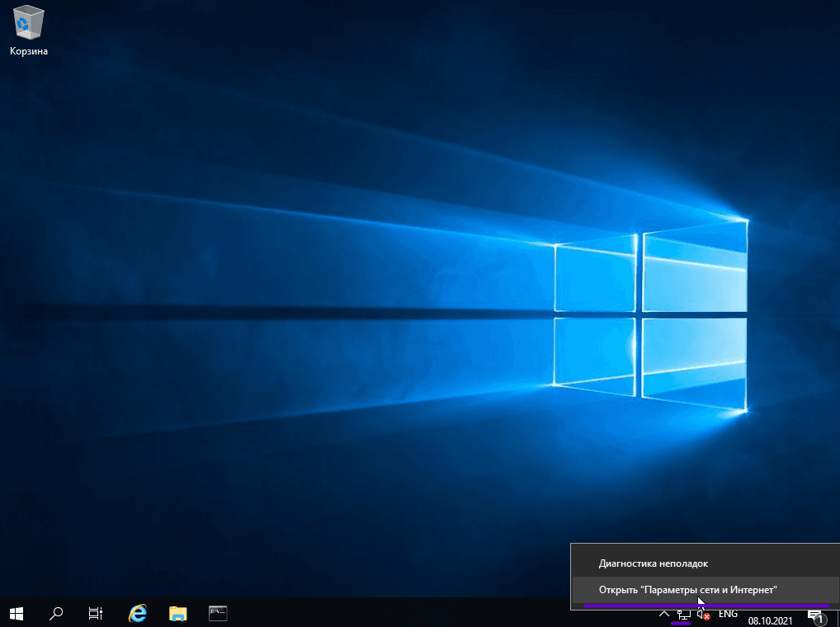840x627 pixels.
Task: Open Task View from the taskbar
Action: pyautogui.click(x=96, y=613)
